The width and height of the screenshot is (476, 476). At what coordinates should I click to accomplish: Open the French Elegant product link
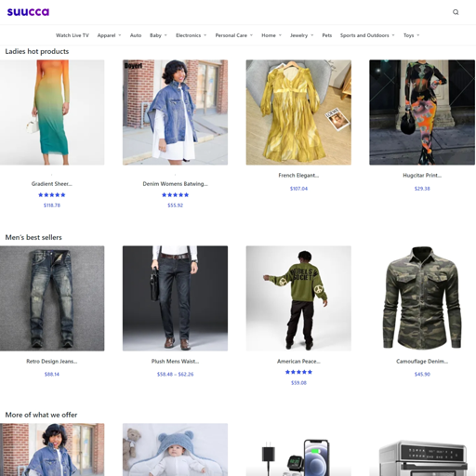tap(298, 176)
